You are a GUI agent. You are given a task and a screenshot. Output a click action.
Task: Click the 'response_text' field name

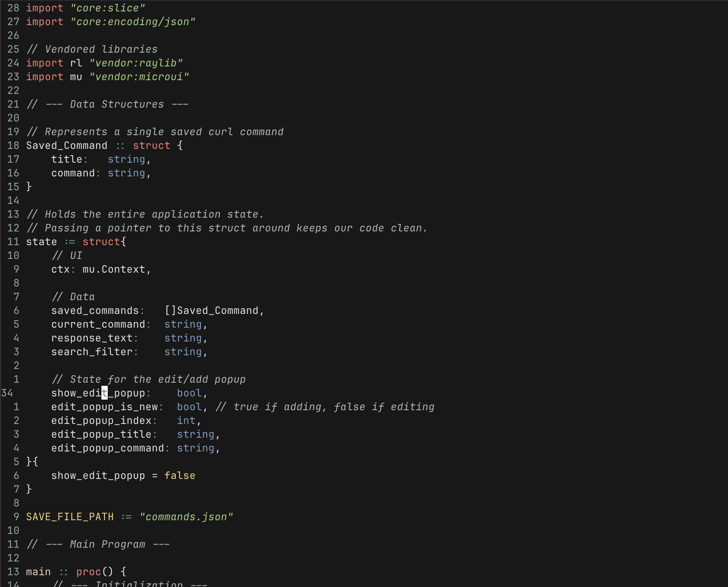92,338
